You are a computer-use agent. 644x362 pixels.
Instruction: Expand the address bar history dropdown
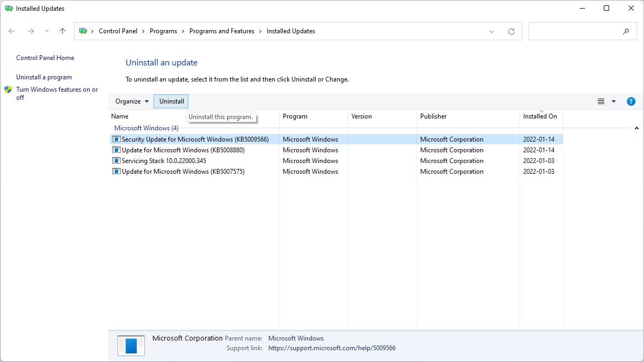point(491,32)
